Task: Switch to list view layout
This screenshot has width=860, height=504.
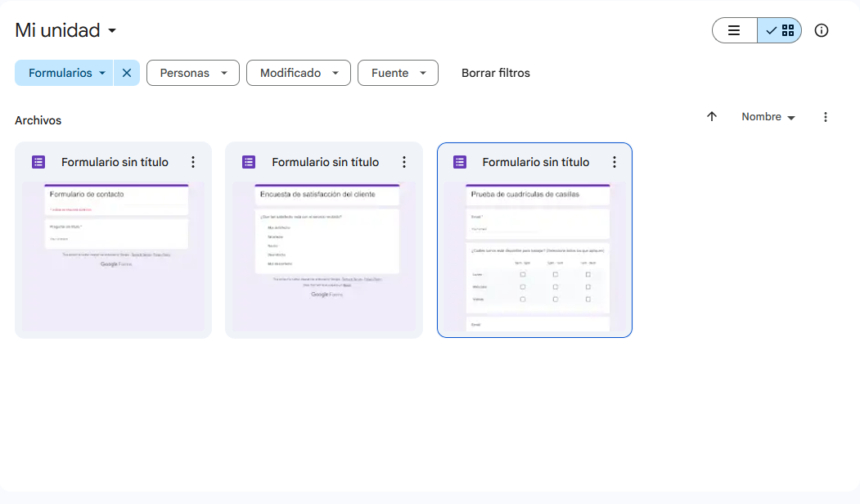Action: [734, 31]
